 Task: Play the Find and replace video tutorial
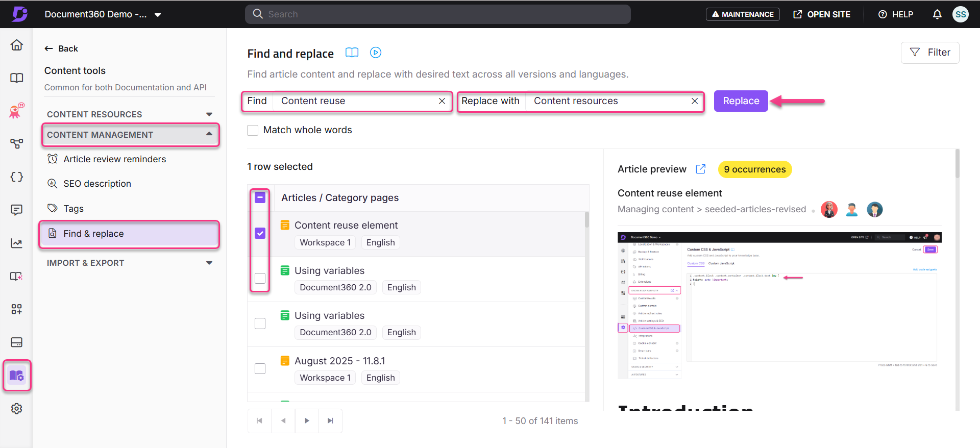tap(376, 53)
